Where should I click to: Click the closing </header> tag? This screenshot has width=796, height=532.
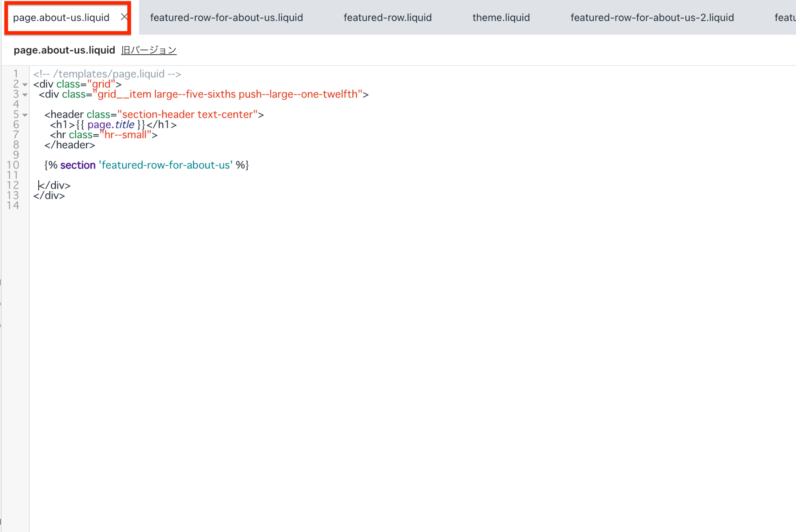coord(70,145)
